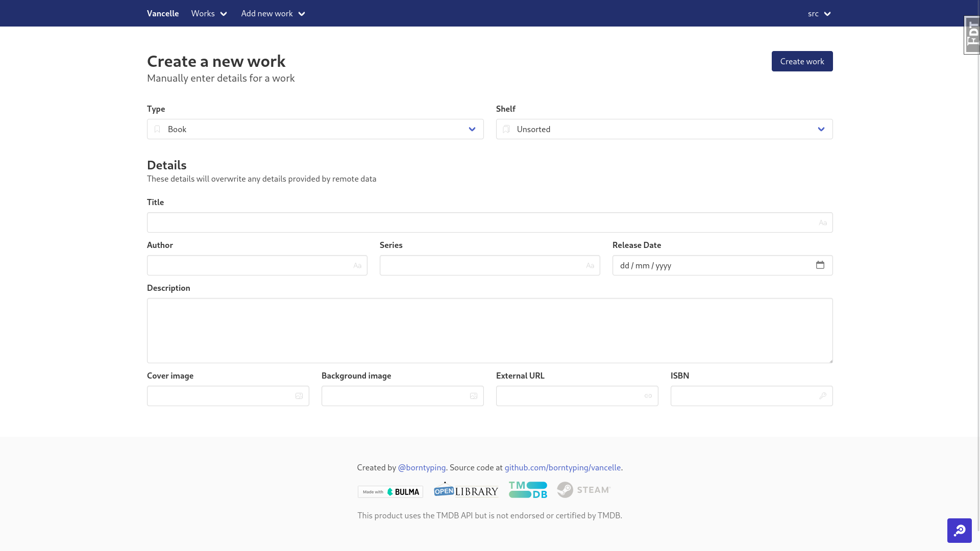Click the Made with Bulma badge
Screen dimensions: 980x551
(390, 492)
